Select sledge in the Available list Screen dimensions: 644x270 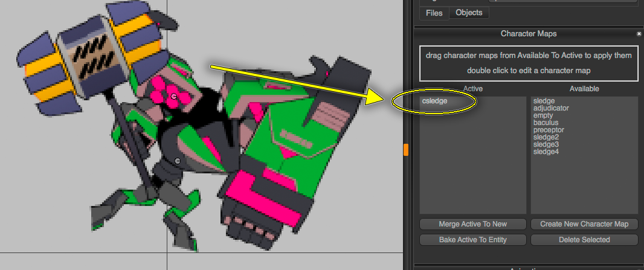tap(544, 101)
